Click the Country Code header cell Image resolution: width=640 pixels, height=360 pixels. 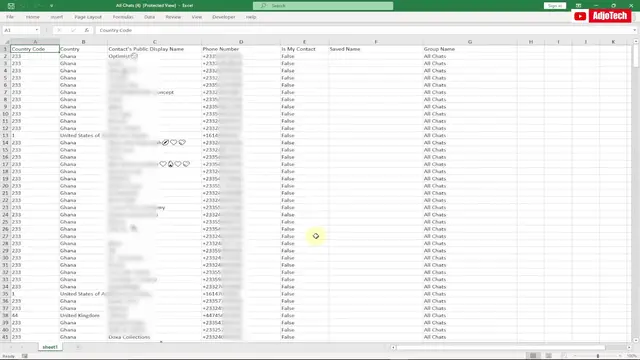(x=35, y=49)
